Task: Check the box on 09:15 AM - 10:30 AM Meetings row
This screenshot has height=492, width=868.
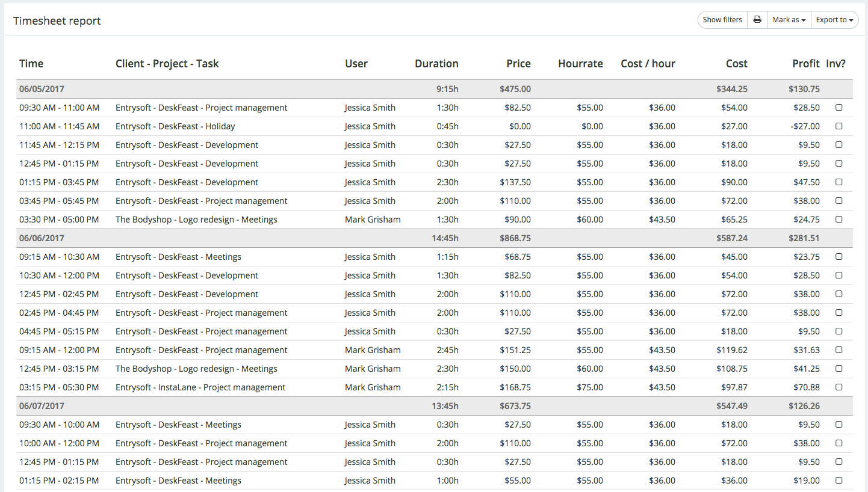Action: pos(839,257)
